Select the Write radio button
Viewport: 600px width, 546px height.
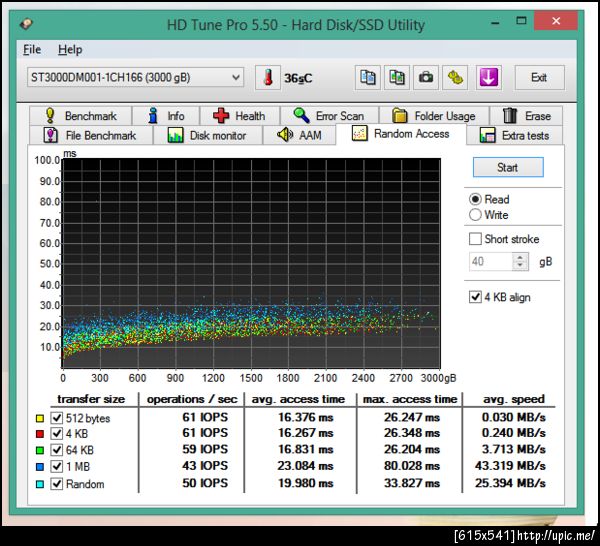point(475,215)
